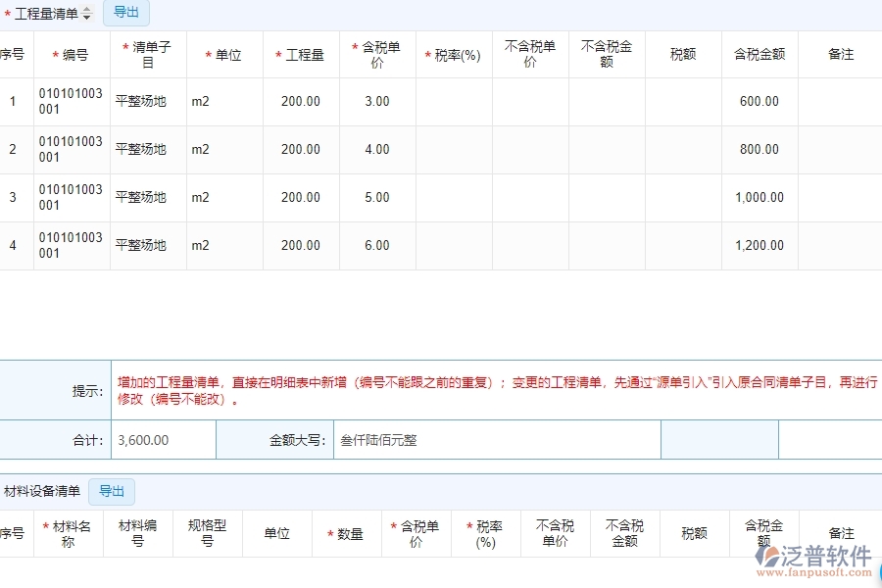The width and height of the screenshot is (882, 588).
Task: Click the 材料名称 column header
Action: [68, 533]
